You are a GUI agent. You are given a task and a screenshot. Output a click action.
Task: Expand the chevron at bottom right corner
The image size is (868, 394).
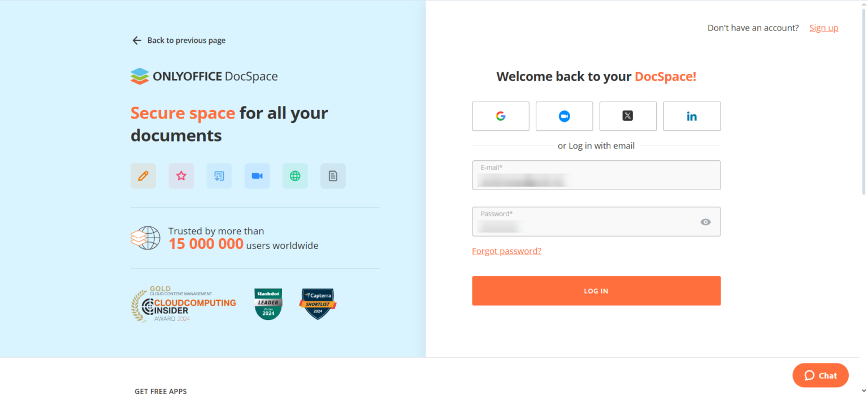(863, 389)
